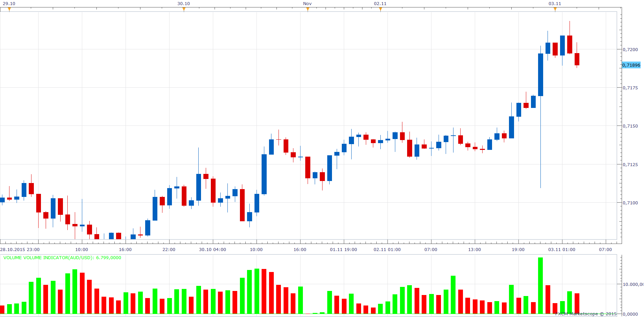Click the VOLUME INDICATOR(AUD/USD) label
This screenshot has width=644, height=317.
click(x=62, y=257)
